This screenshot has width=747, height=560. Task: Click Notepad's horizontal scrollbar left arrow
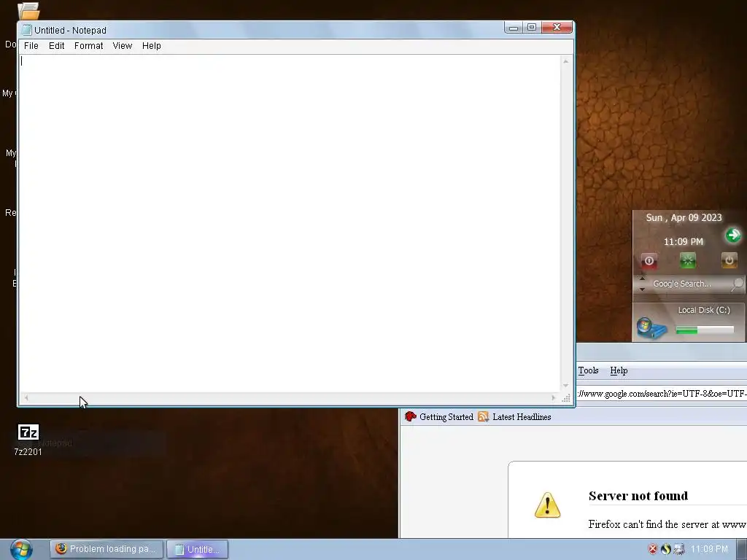click(x=26, y=397)
